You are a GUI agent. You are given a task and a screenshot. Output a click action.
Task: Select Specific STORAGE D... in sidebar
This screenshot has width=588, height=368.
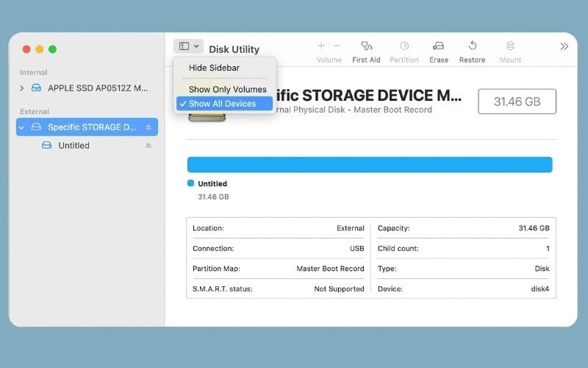87,127
